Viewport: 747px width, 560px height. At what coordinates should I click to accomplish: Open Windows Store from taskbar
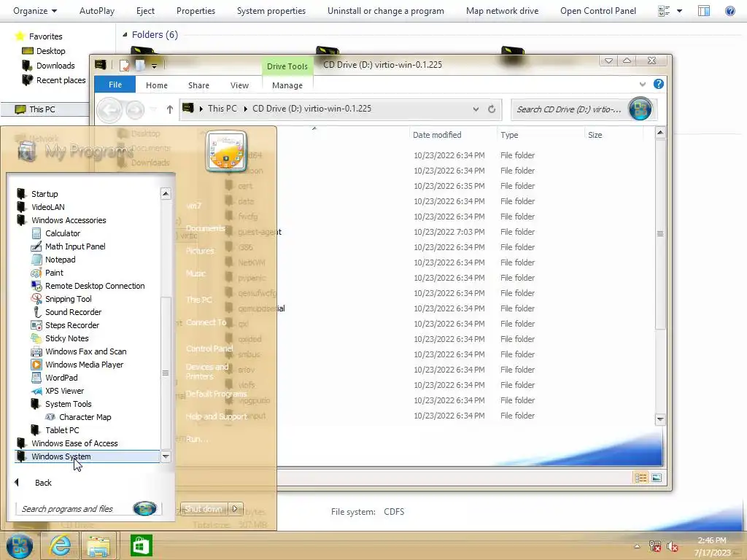(x=141, y=545)
